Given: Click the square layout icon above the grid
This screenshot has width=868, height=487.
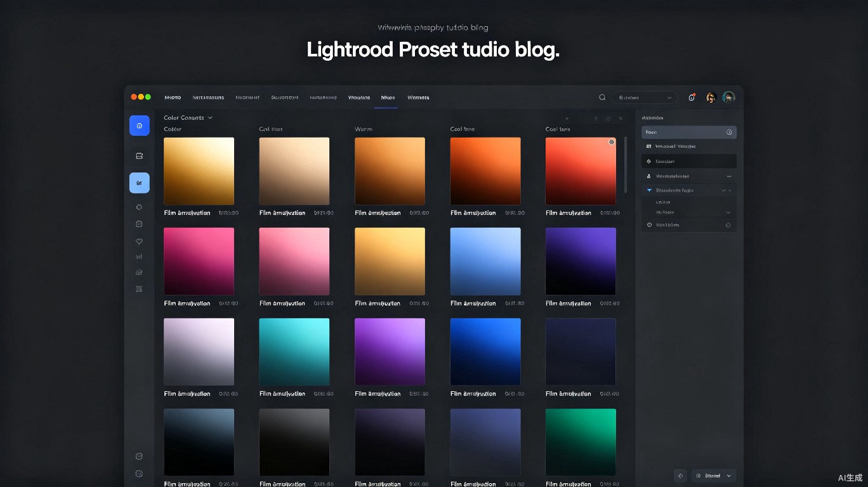Looking at the screenshot, I should pos(608,119).
